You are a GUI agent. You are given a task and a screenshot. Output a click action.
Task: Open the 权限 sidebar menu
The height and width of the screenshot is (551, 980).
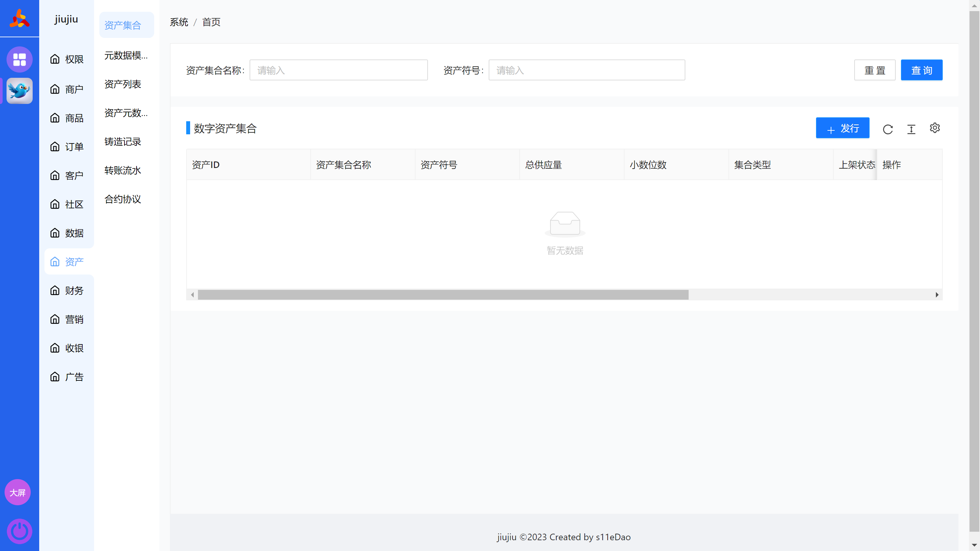point(67,59)
